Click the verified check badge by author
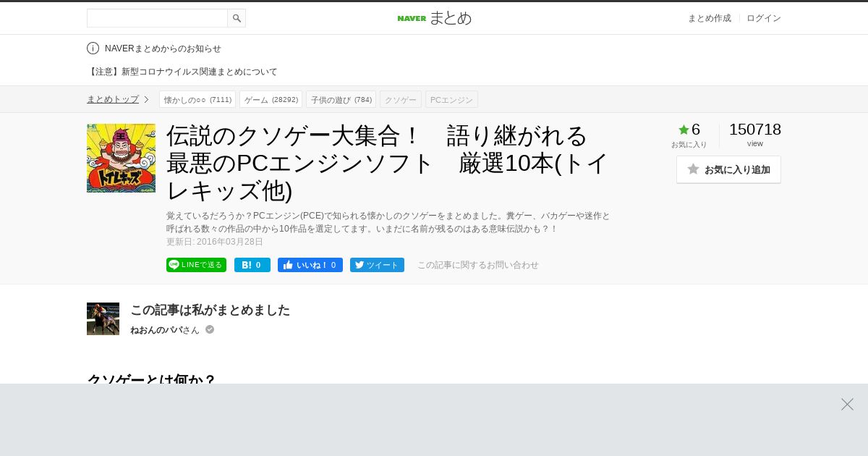Screen dimensions: 868x456 (x=210, y=329)
